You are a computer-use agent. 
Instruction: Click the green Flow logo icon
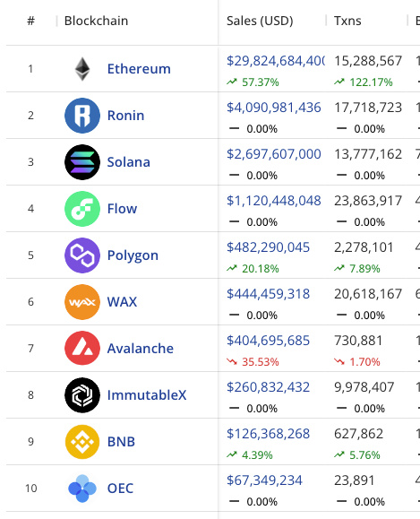pyautogui.click(x=82, y=209)
